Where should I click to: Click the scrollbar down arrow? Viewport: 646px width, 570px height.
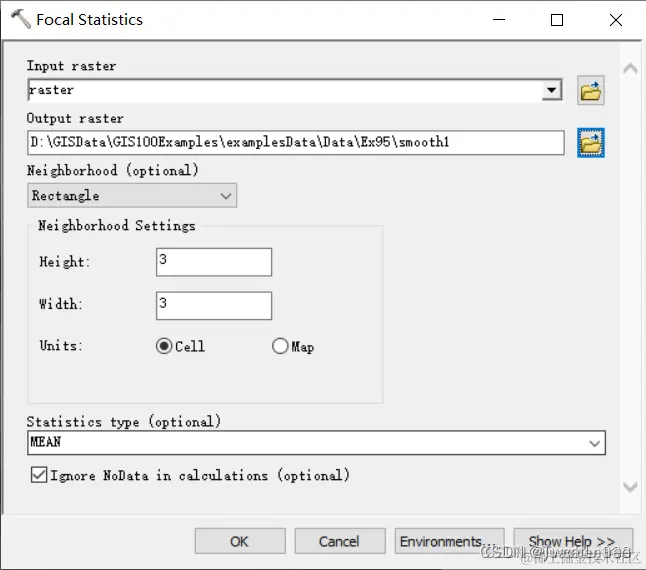630,487
